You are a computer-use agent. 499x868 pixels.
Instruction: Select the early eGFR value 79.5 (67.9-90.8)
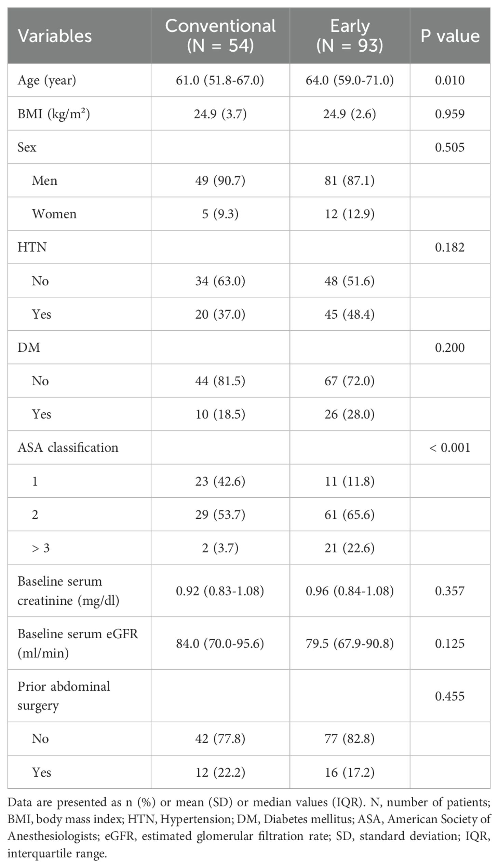click(350, 643)
